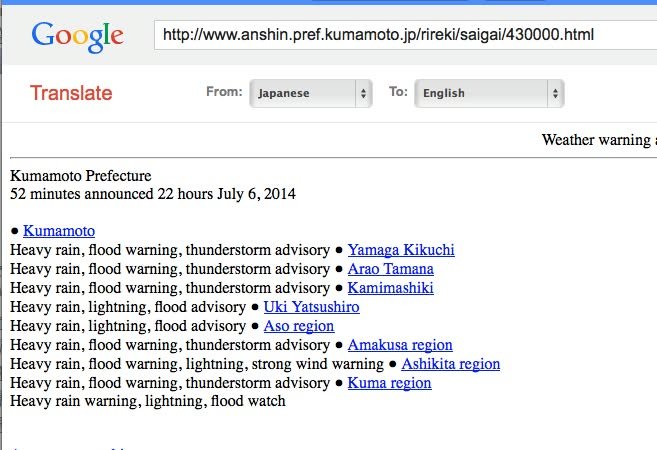Open the Kumamoto link

pyautogui.click(x=59, y=231)
